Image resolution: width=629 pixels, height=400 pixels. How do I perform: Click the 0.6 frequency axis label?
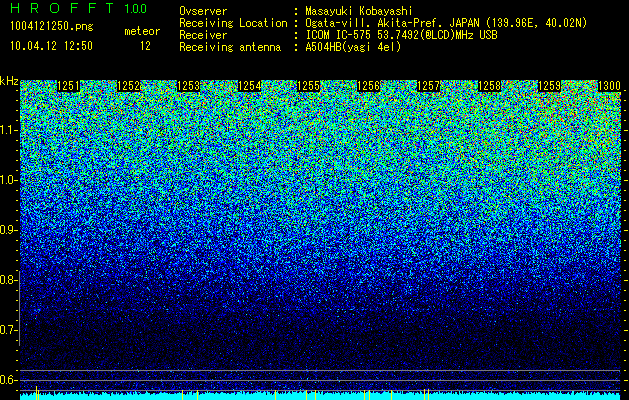tap(8, 380)
